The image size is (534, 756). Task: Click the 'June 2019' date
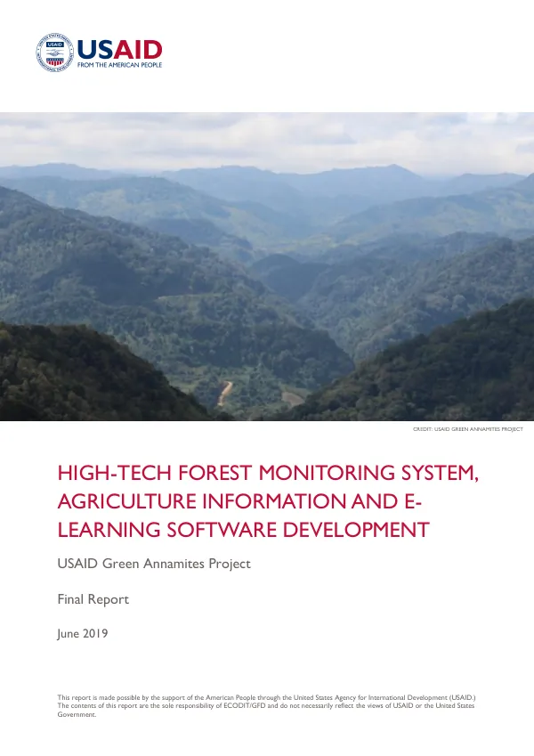[x=83, y=633]
